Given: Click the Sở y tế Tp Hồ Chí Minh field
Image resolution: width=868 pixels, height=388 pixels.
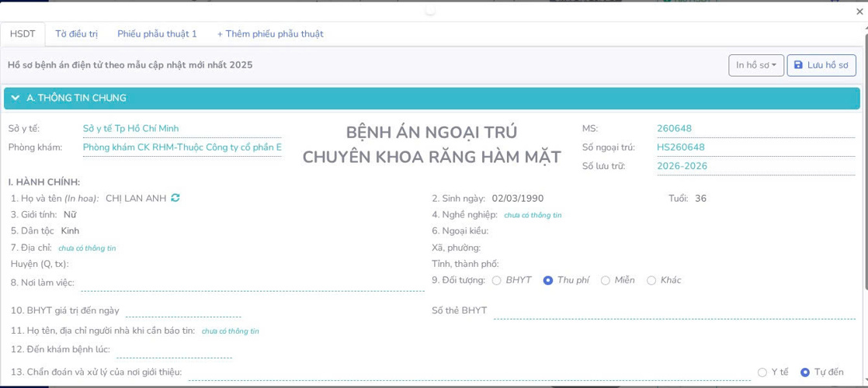Looking at the screenshot, I should click(x=182, y=129).
